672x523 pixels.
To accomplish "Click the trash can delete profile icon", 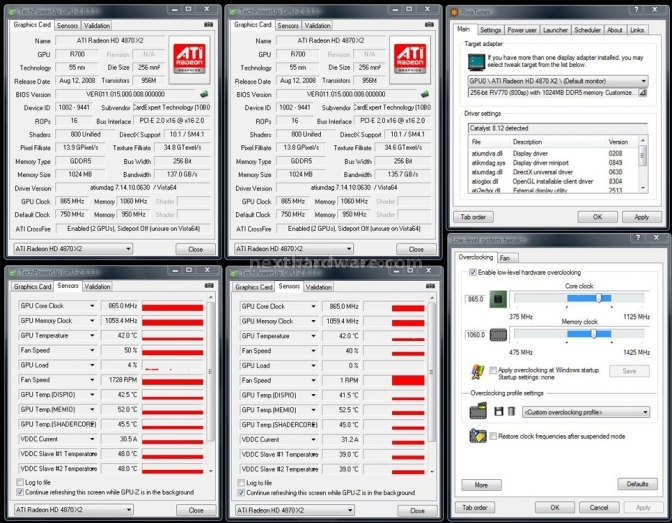I will tap(511, 412).
